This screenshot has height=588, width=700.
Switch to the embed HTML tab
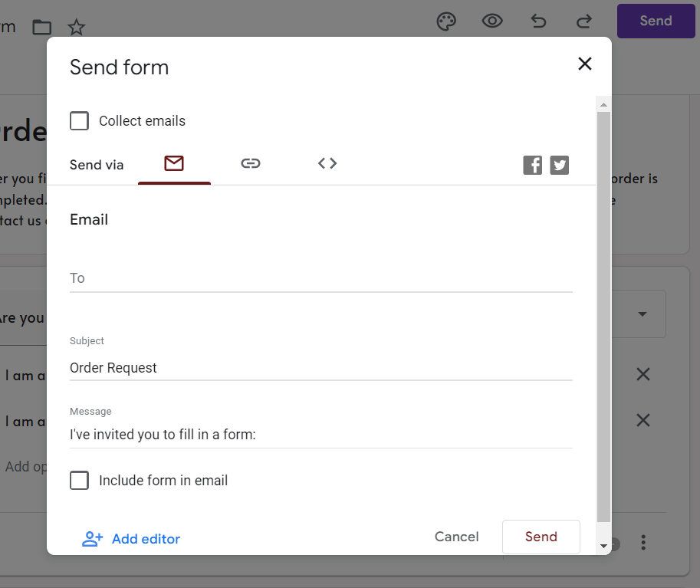327,163
